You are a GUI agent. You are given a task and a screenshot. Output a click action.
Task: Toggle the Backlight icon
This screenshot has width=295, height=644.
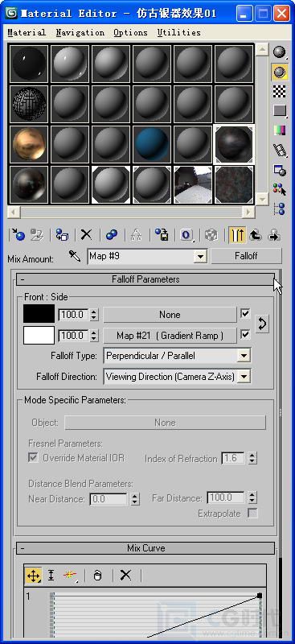point(280,72)
